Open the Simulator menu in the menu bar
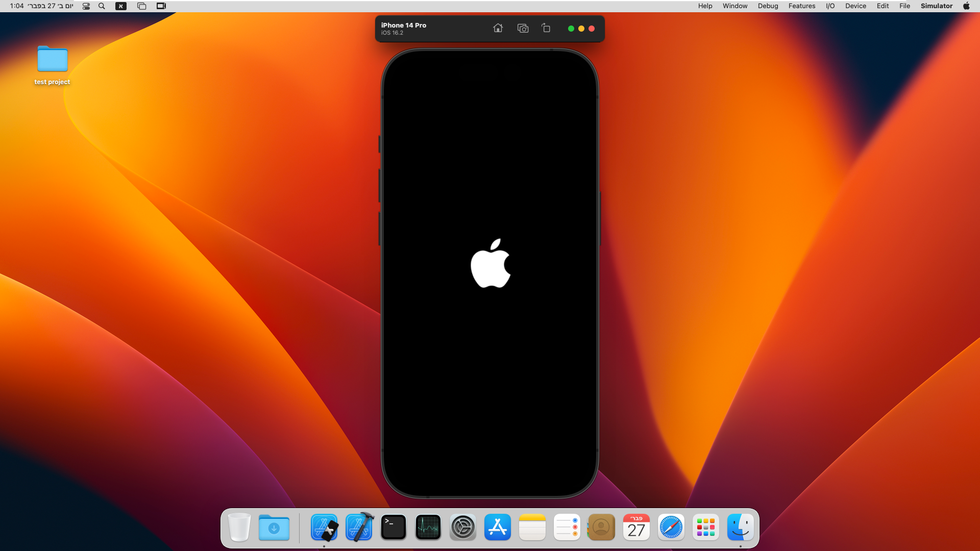The width and height of the screenshot is (980, 551). (937, 6)
